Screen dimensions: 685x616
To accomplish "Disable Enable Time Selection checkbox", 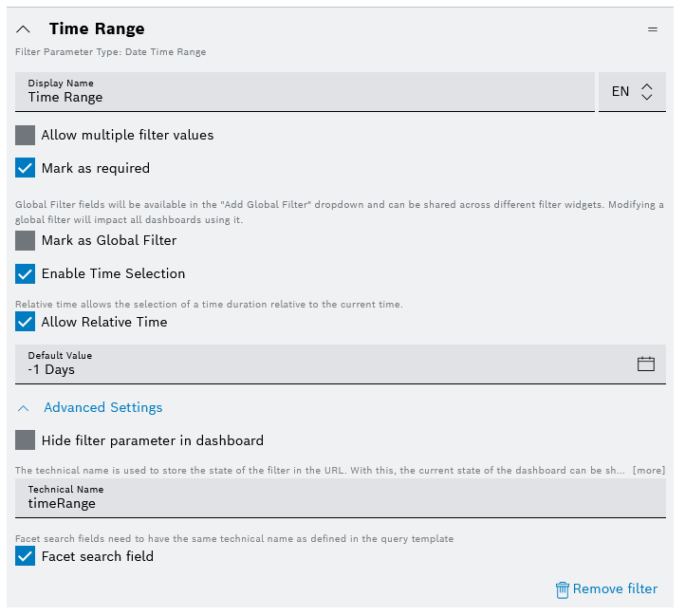I will click(x=26, y=273).
